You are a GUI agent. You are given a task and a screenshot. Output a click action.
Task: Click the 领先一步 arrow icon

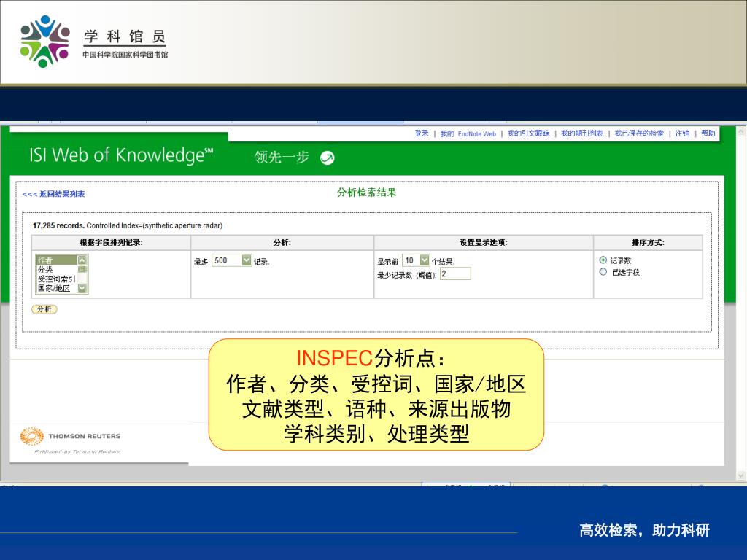tap(328, 157)
